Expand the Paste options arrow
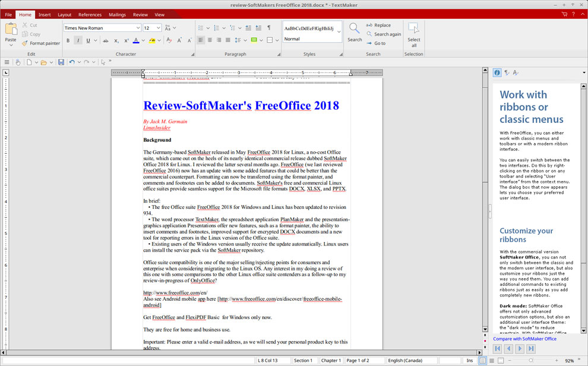The image size is (588, 366). tap(11, 45)
